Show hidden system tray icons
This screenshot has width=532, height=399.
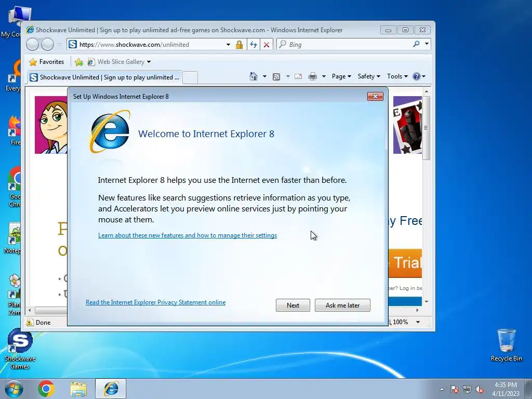(442, 389)
